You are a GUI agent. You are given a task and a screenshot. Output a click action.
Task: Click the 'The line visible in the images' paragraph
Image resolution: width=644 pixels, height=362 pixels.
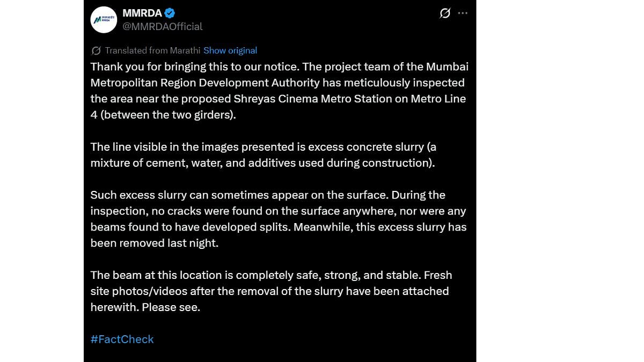(263, 154)
